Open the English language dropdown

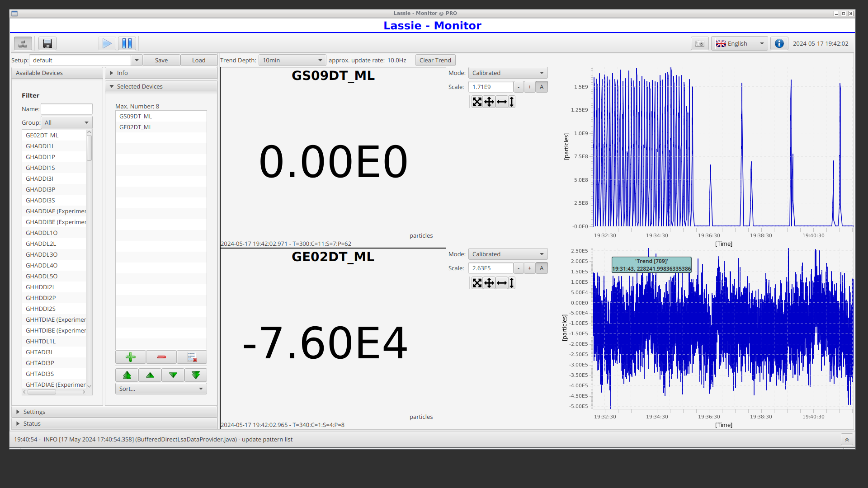point(740,43)
